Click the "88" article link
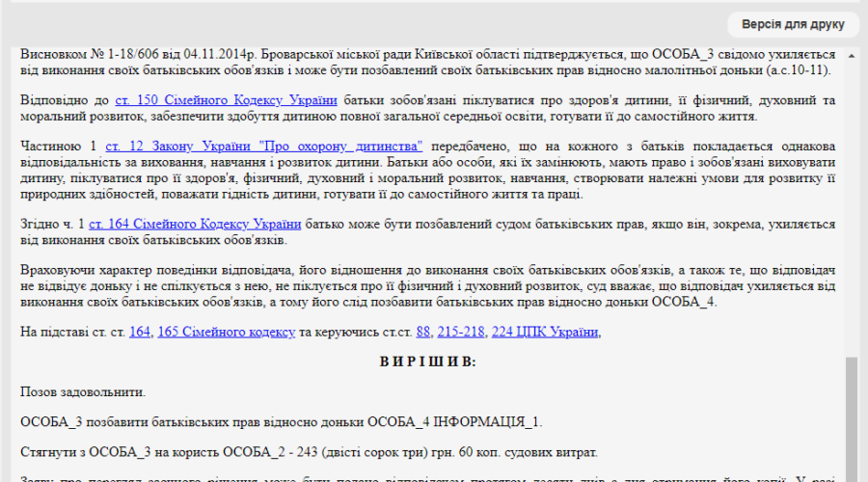868x482 pixels. (422, 333)
